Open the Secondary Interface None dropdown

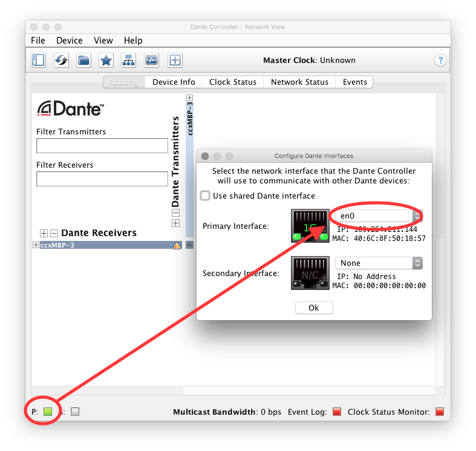click(379, 263)
